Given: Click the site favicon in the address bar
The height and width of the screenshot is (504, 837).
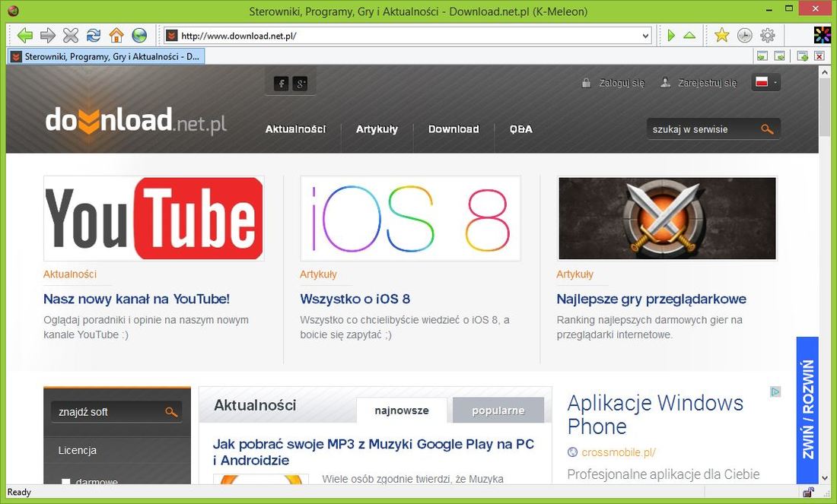Looking at the screenshot, I should point(171,36).
